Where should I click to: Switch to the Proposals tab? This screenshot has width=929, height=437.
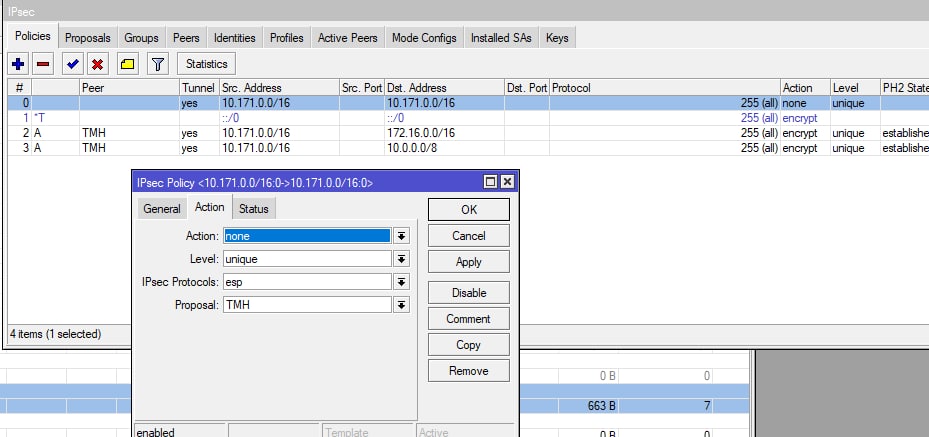[x=88, y=38]
